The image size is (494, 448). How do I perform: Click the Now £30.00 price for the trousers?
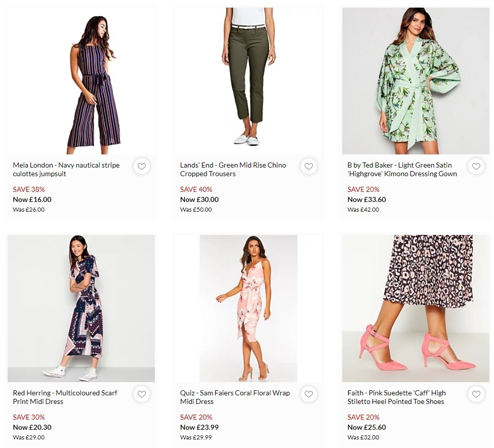(x=195, y=199)
